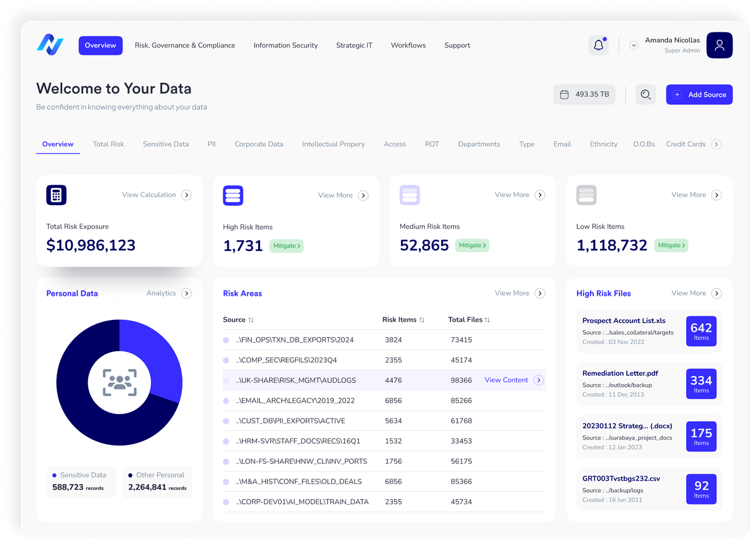
Task: Click the company logo in top left
Action: point(50,45)
